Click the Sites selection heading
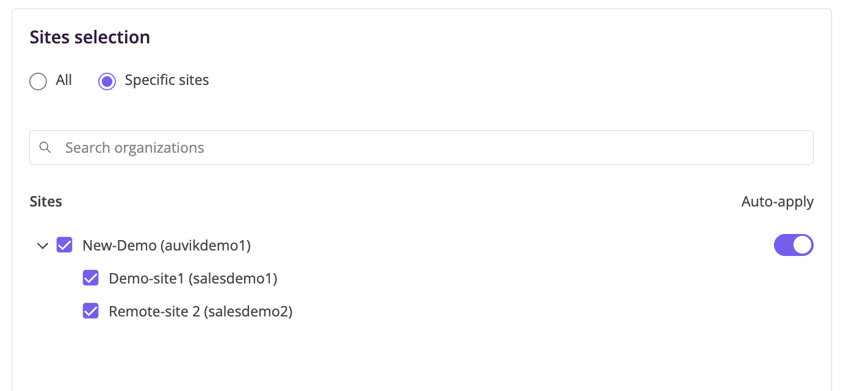 90,37
